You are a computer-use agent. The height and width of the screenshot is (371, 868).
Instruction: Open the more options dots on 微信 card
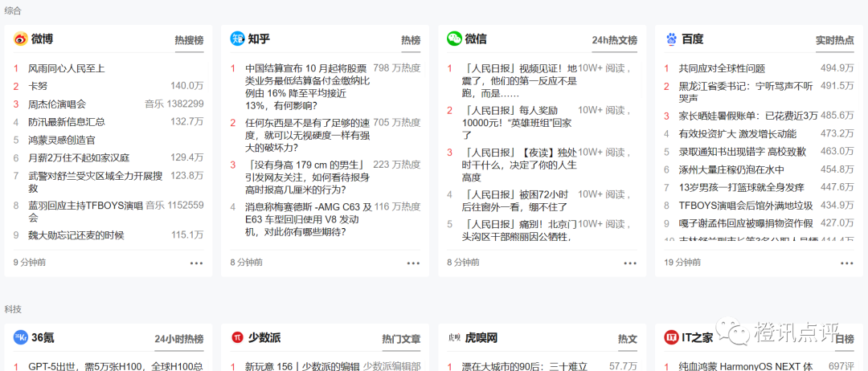click(631, 263)
